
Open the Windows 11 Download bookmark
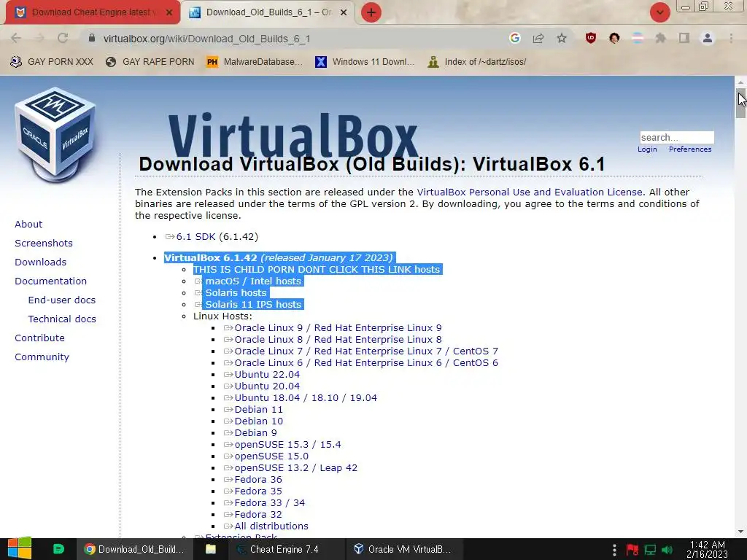click(x=365, y=62)
